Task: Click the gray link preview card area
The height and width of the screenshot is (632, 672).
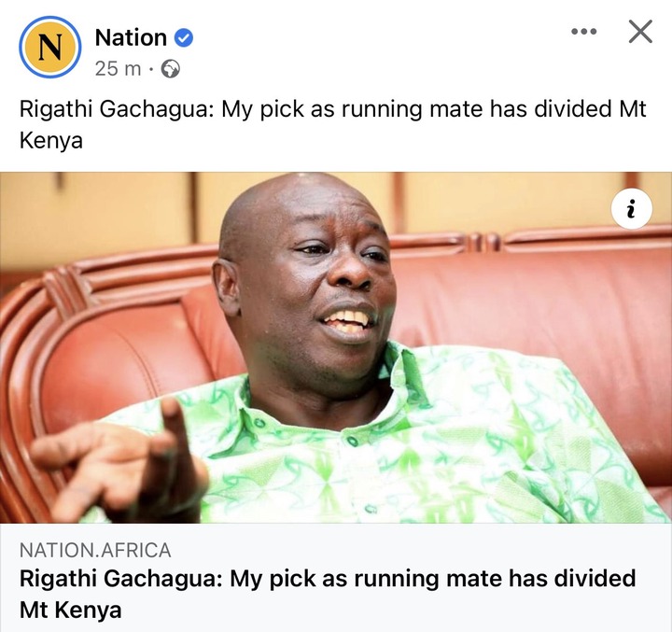Action: (x=336, y=578)
